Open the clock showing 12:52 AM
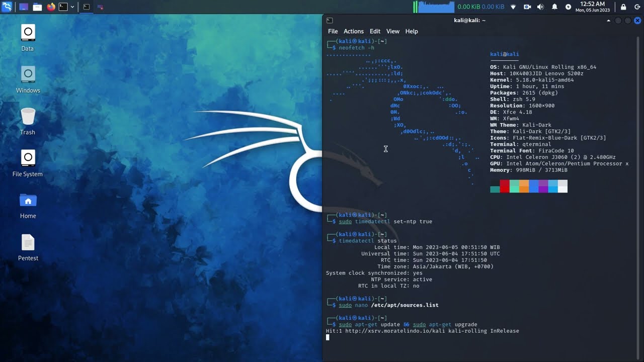 (x=592, y=7)
